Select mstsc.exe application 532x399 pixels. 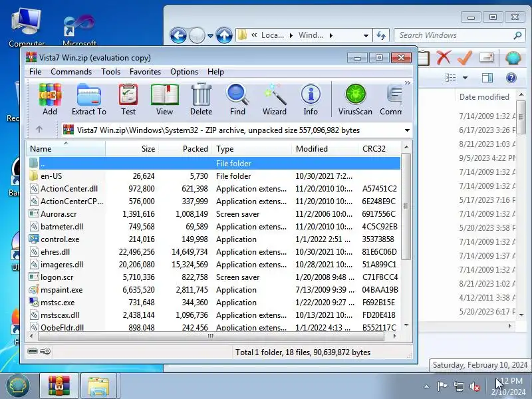click(x=214, y=303)
